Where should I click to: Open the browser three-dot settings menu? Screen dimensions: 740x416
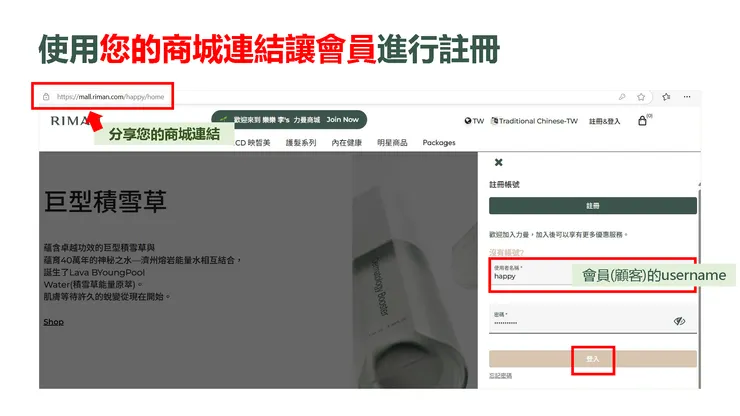(x=687, y=97)
